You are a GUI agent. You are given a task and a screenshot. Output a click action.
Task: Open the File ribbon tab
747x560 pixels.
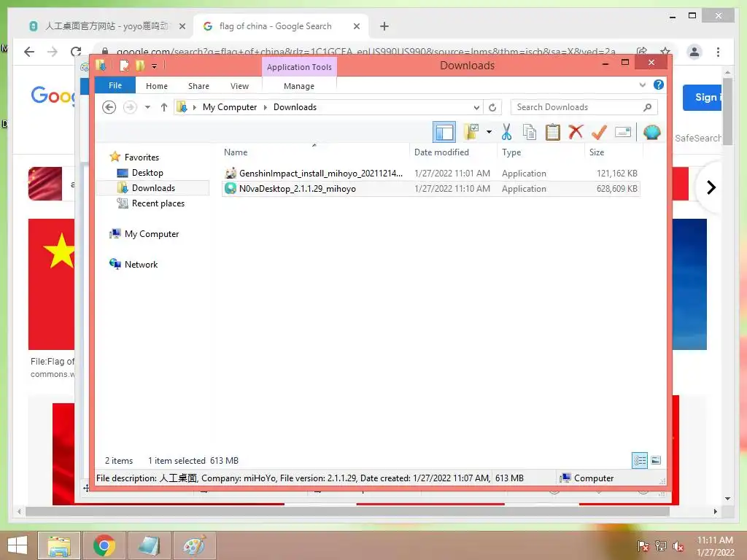(x=115, y=85)
